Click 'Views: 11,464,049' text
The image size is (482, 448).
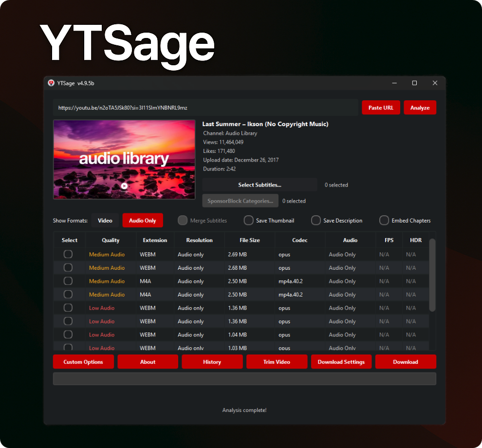223,142
